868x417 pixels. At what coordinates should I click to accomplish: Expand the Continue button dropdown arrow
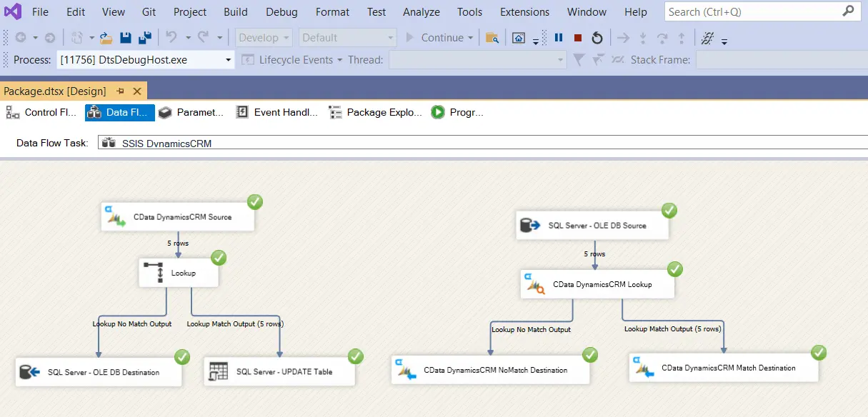470,38
